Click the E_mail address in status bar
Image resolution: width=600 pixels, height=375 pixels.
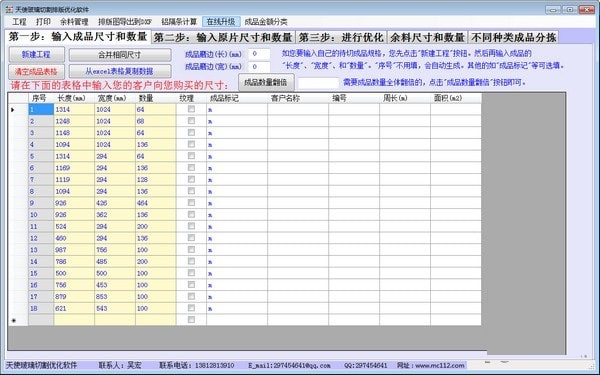(x=289, y=365)
